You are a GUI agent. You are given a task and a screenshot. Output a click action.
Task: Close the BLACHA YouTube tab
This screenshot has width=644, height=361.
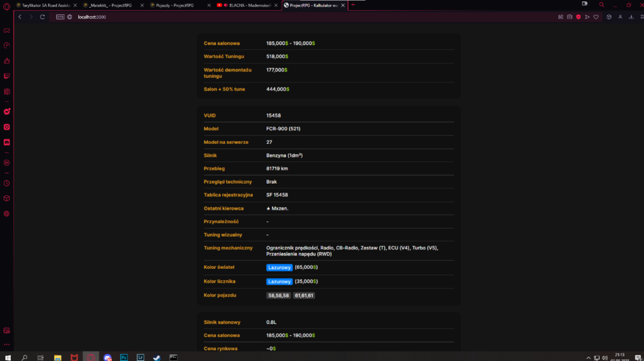(276, 5)
